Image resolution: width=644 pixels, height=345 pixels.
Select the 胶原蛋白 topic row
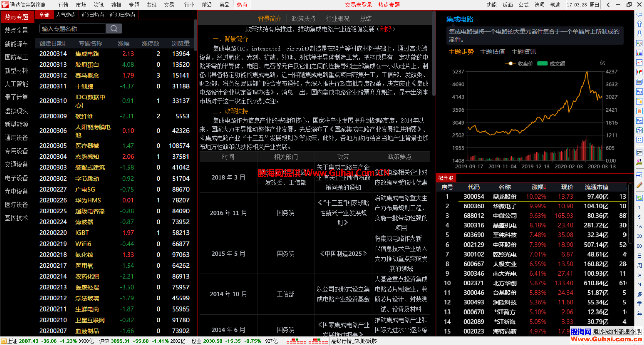114,65
